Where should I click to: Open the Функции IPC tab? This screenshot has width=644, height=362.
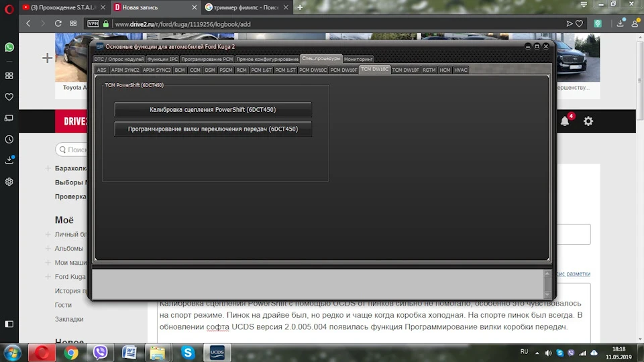[162, 59]
